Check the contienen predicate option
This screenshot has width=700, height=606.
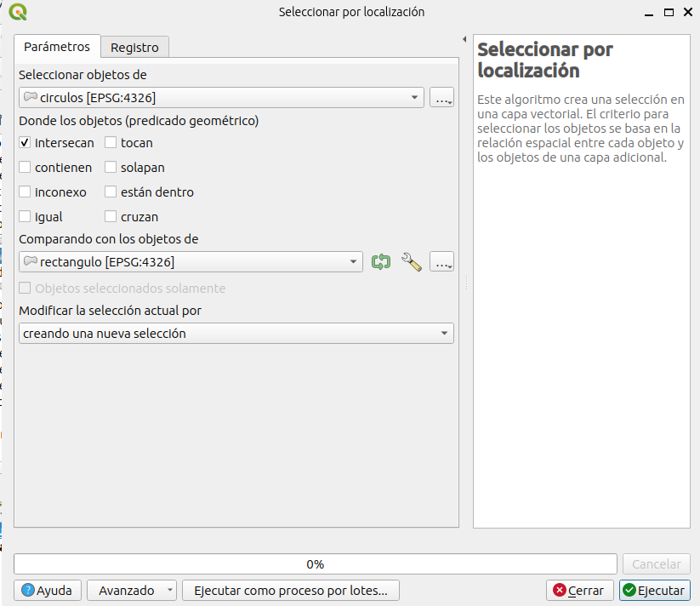pos(26,168)
